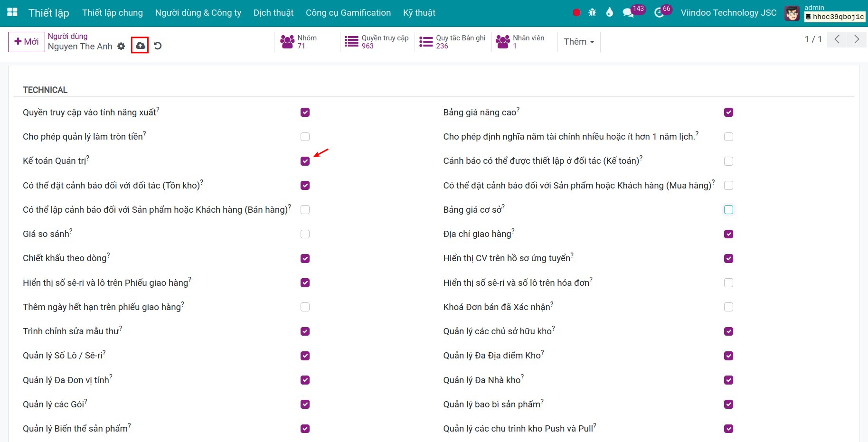Follow the Người dùng breadcrumb link
Screen dimensions: 868x442
tap(67, 36)
